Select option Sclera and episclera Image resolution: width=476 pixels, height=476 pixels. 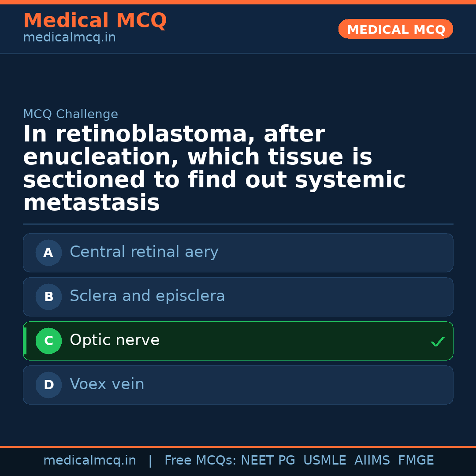tap(147, 296)
